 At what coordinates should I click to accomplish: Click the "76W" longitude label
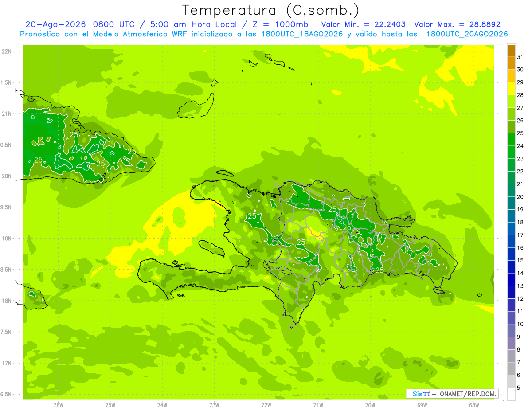(x=58, y=405)
